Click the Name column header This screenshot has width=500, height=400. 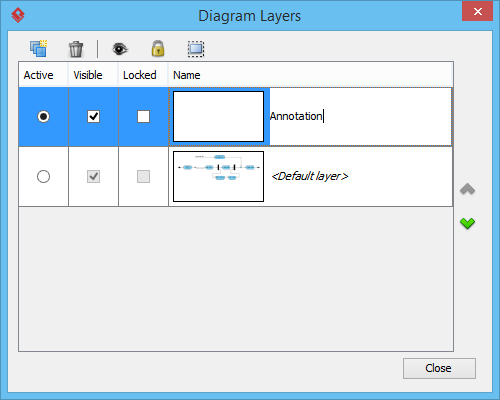pos(310,75)
